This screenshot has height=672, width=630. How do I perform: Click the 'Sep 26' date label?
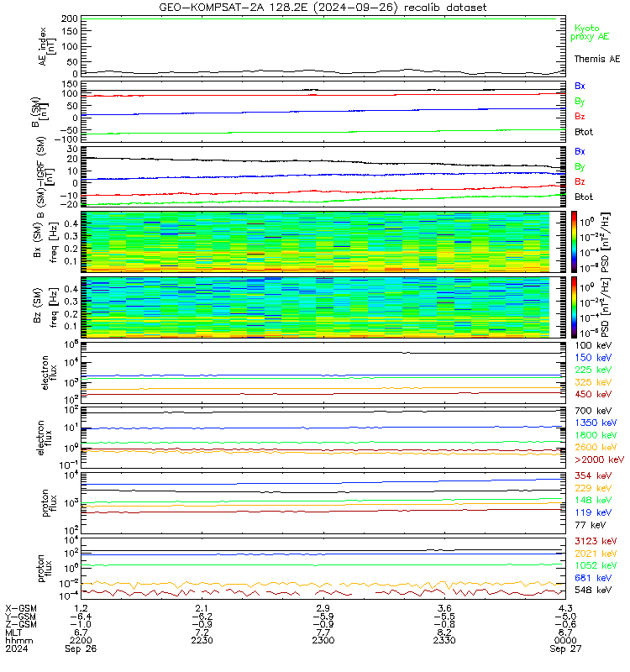pyautogui.click(x=81, y=648)
